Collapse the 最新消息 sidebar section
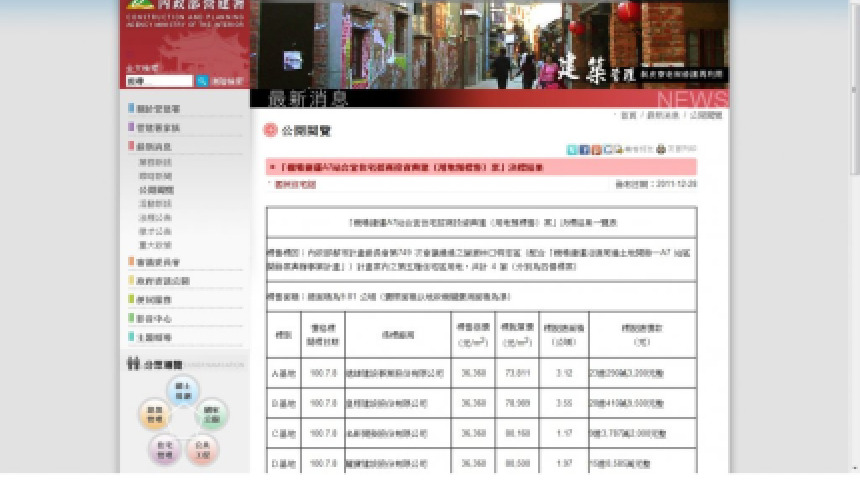This screenshot has width=860, height=480. [x=155, y=146]
